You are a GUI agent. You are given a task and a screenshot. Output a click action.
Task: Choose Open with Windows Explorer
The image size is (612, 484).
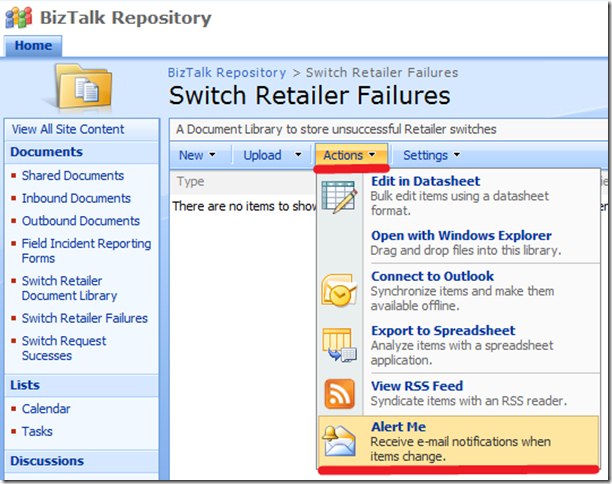(x=460, y=235)
